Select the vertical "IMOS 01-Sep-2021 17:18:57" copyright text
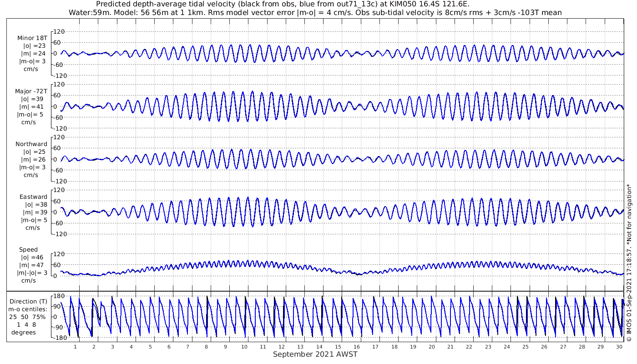The image size is (637, 364). 630,263
